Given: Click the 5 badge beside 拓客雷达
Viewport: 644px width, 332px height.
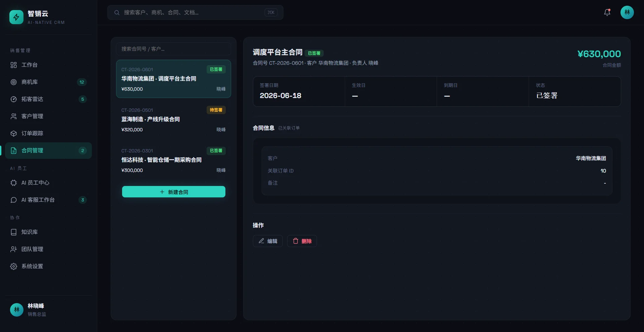Looking at the screenshot, I should point(83,99).
